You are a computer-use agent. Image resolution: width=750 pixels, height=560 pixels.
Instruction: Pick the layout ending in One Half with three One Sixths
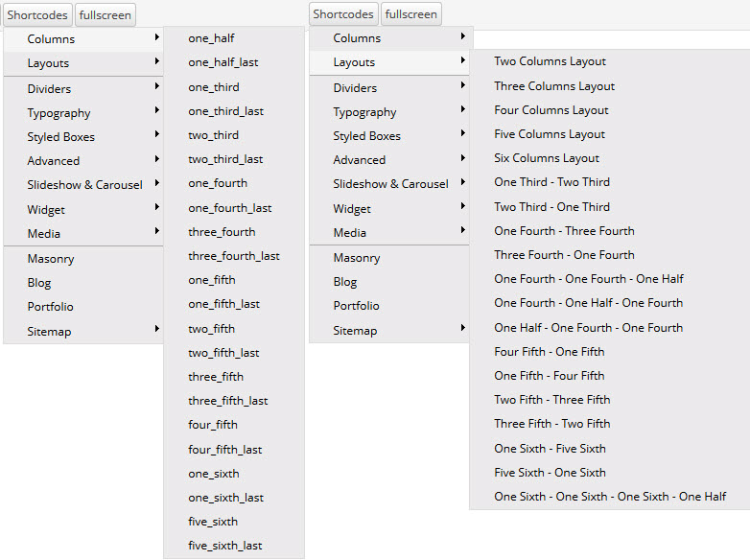610,497
